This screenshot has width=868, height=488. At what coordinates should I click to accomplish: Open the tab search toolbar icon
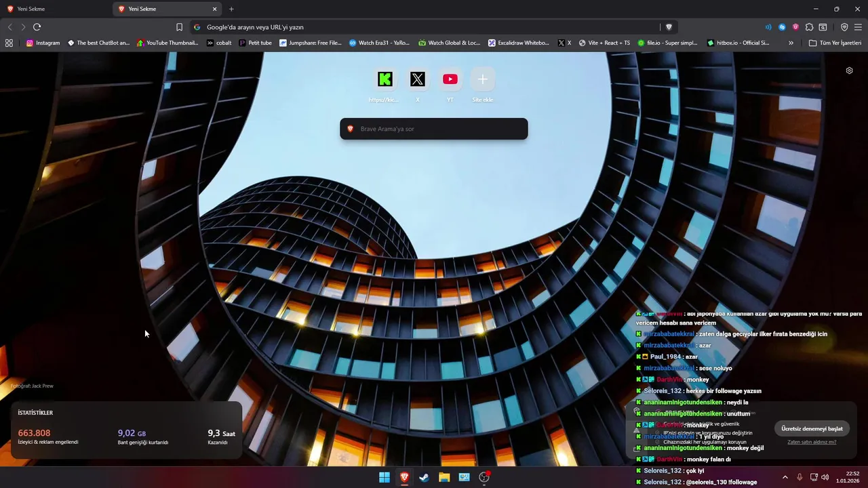tap(823, 27)
